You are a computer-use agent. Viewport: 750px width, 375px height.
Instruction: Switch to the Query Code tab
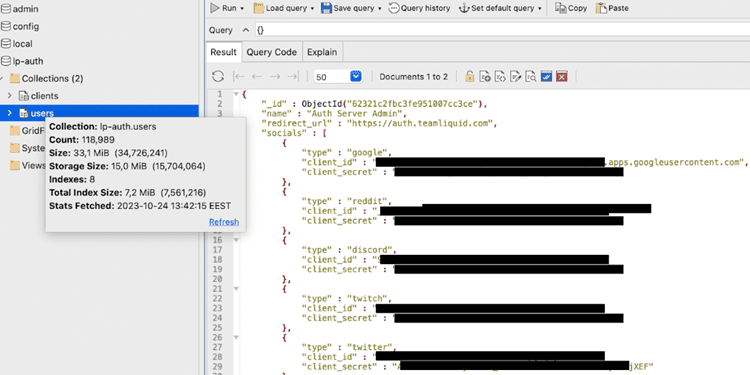point(272,52)
